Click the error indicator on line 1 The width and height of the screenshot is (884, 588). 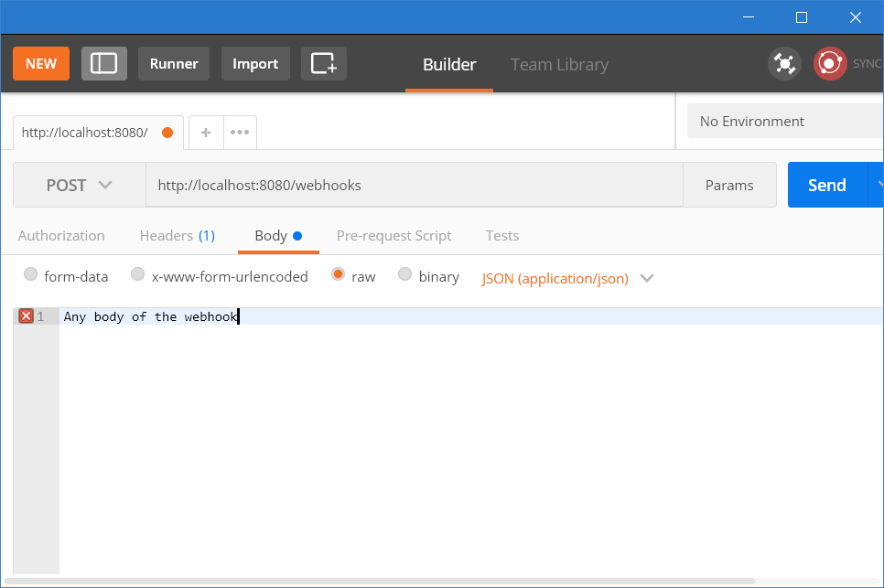point(25,315)
